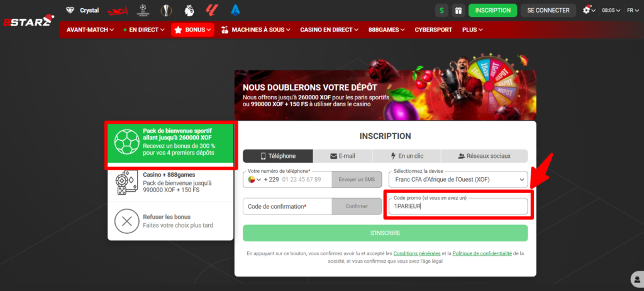Open the Europa League trophy icon
Viewport: 644px width, 291px height.
pyautogui.click(x=167, y=10)
